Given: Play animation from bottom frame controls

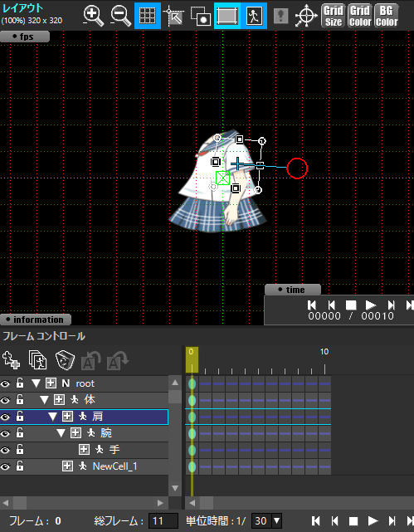Looking at the screenshot, I should [373, 521].
